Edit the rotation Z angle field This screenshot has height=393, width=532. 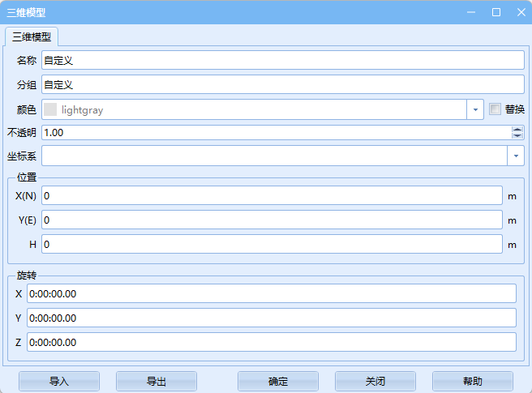pyautogui.click(x=271, y=342)
